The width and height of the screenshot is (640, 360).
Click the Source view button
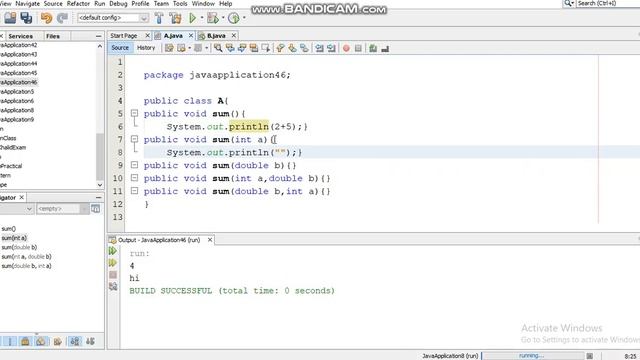click(x=120, y=48)
